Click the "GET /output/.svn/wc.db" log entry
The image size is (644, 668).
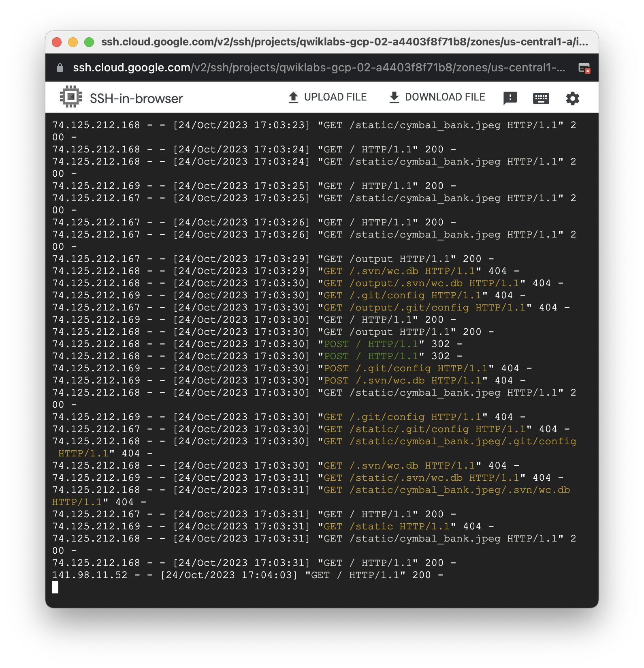(x=308, y=283)
